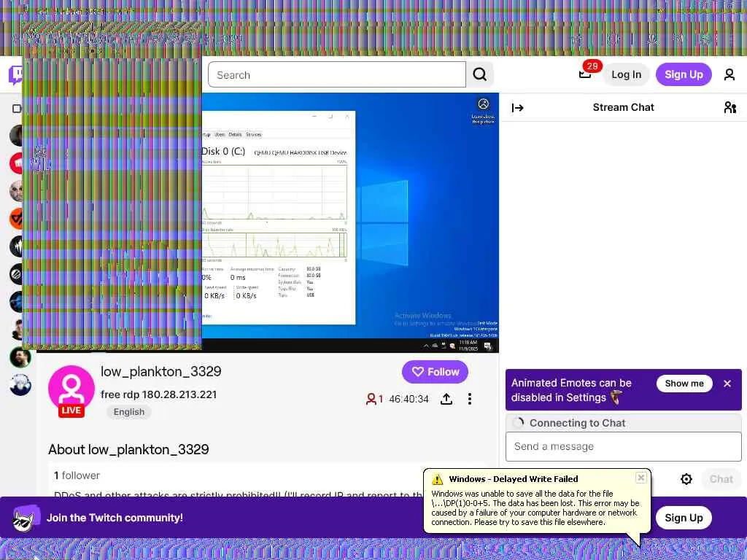Select the Users tab in streamed Task Manager
The image size is (747, 560).
point(220,134)
